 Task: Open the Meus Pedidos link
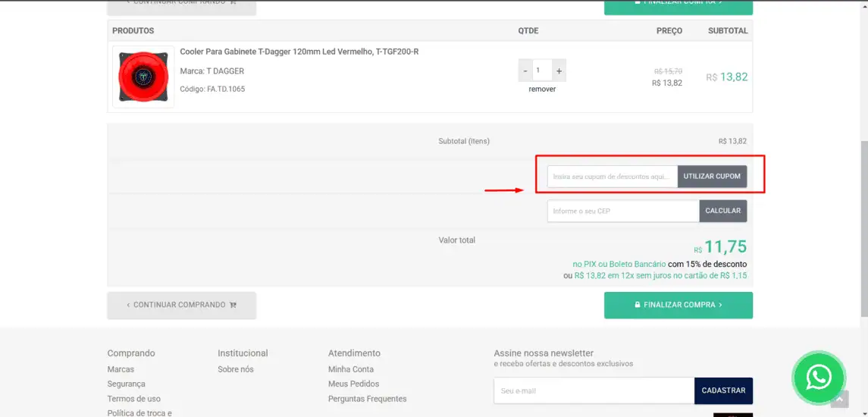click(354, 384)
